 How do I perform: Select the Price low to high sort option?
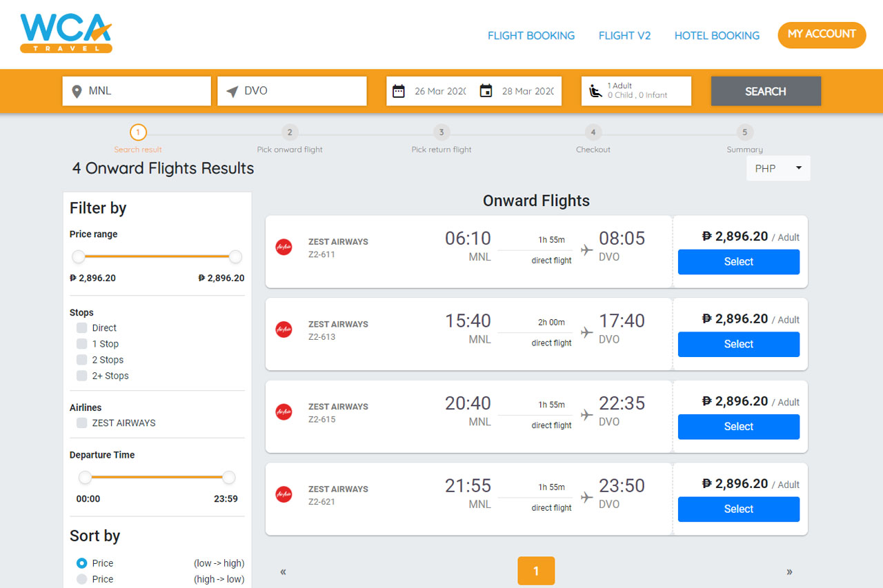pyautogui.click(x=82, y=563)
